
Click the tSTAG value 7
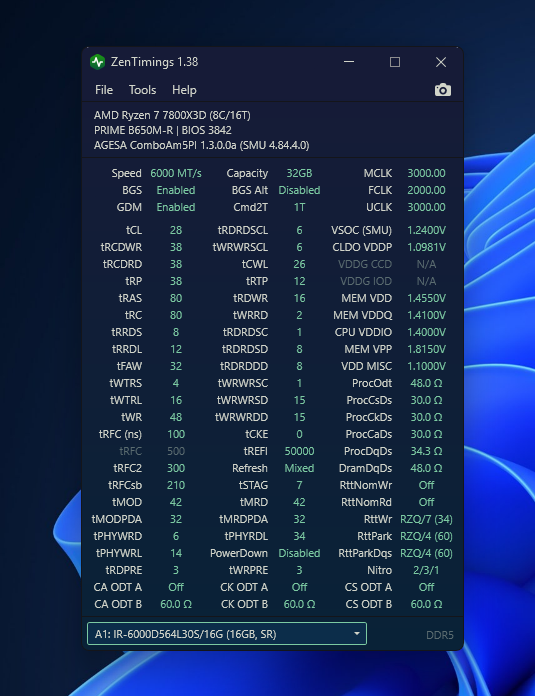click(299, 486)
